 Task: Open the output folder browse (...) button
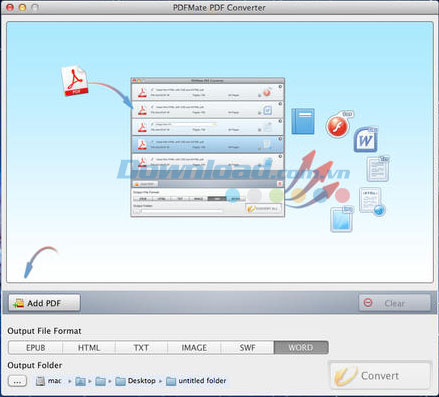tap(17, 381)
